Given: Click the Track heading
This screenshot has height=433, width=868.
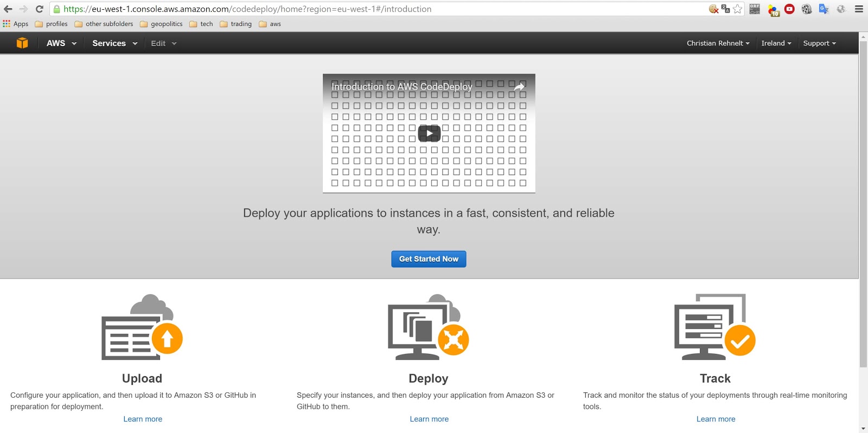Looking at the screenshot, I should (715, 378).
